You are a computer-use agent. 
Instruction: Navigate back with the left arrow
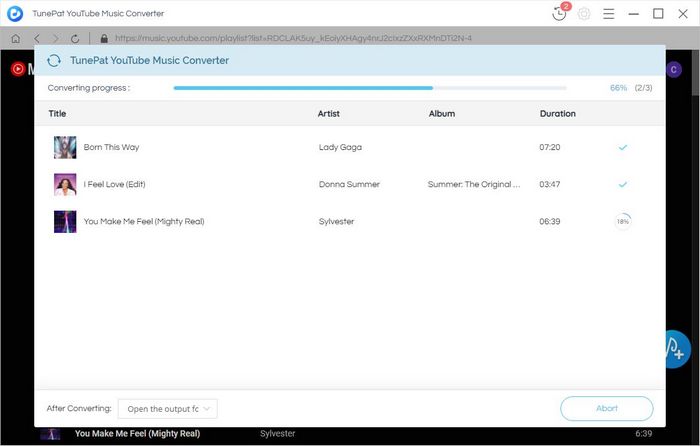coord(37,38)
